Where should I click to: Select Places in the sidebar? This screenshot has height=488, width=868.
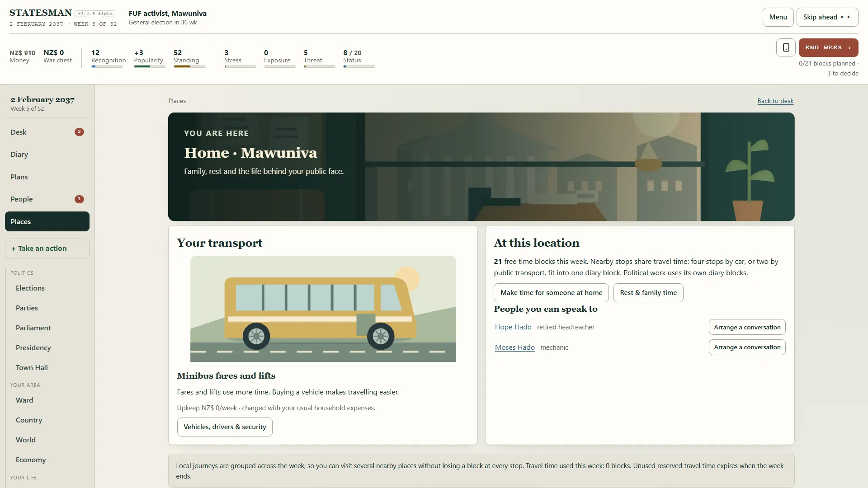47,221
